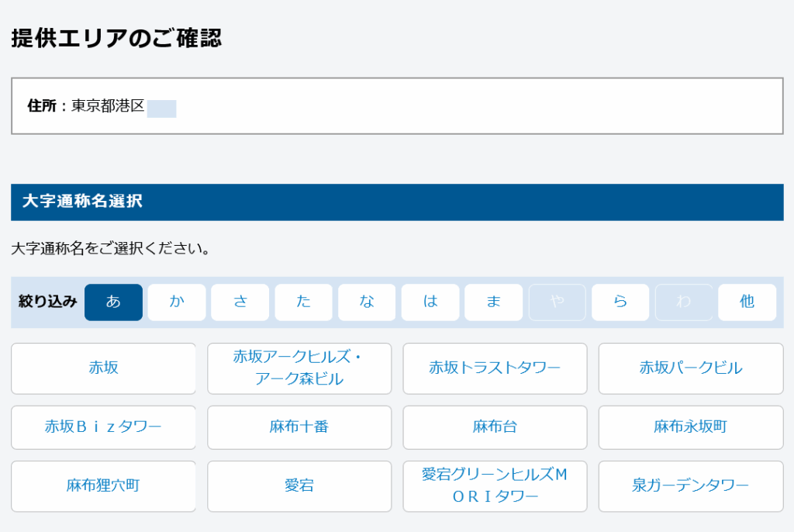Pick 麻布台 from the list
This screenshot has width=794, height=532.
click(x=495, y=427)
